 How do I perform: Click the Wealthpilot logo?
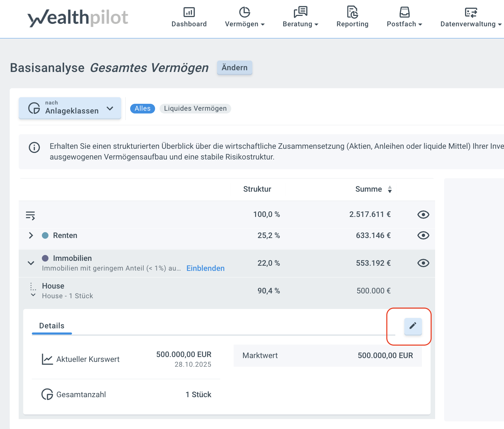click(78, 18)
